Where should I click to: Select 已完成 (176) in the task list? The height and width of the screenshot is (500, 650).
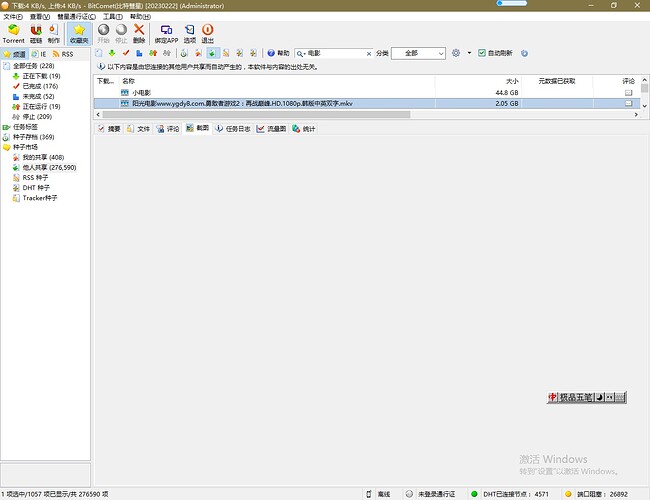point(40,85)
